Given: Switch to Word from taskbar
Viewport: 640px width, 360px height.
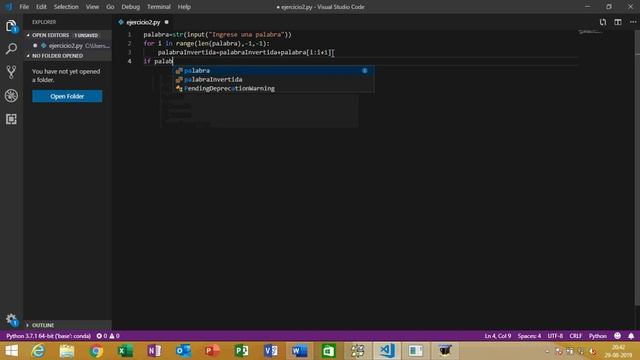Looking at the screenshot, I should (299, 351).
